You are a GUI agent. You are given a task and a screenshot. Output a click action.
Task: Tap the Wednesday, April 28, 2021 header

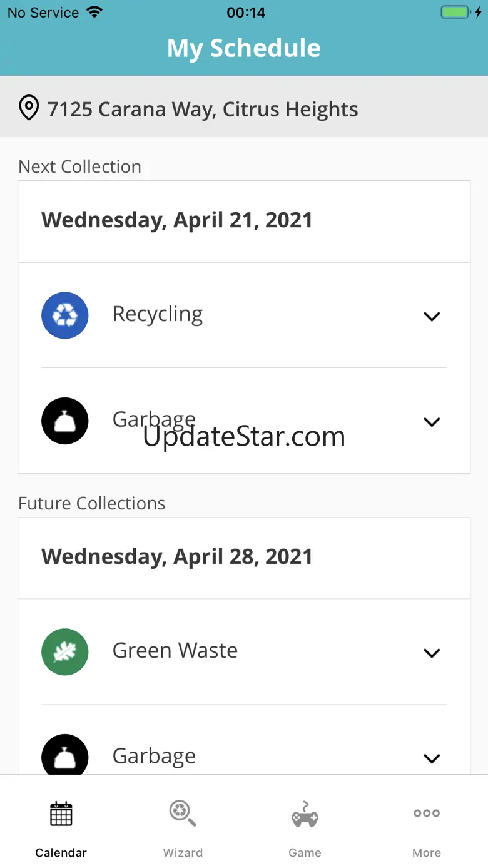(x=177, y=557)
